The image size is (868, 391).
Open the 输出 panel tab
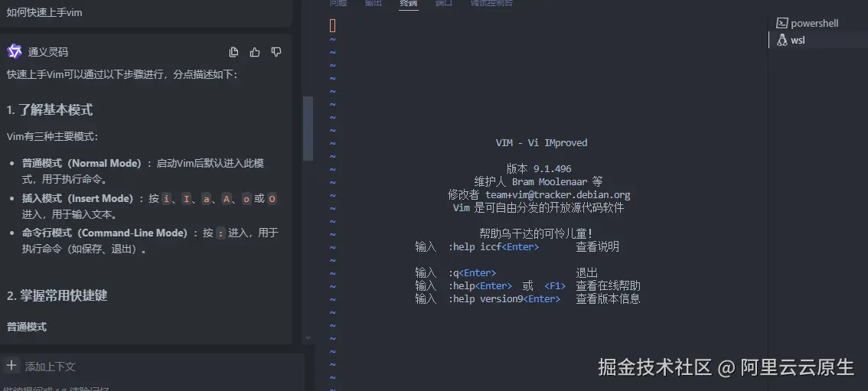point(374,3)
